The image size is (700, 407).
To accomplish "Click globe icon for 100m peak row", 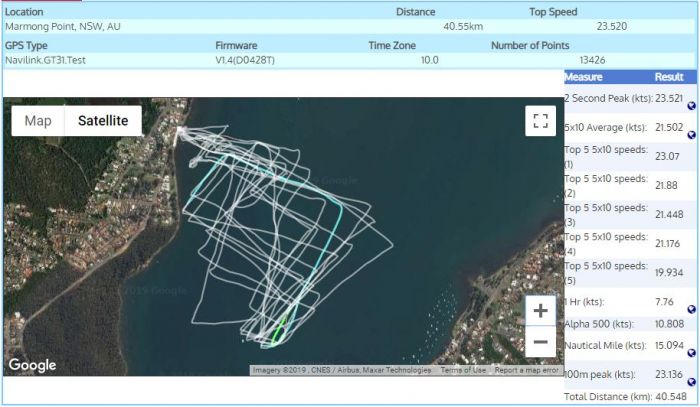I will pyautogui.click(x=691, y=381).
